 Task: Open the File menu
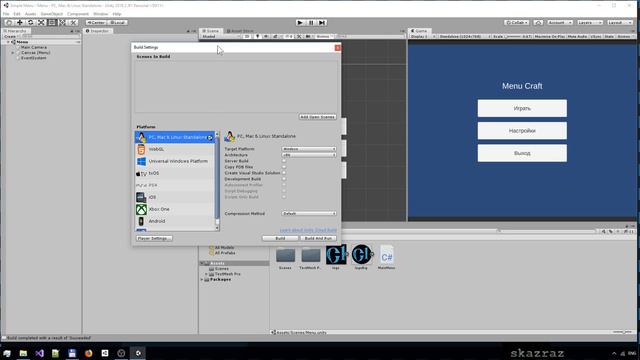tap(6, 14)
